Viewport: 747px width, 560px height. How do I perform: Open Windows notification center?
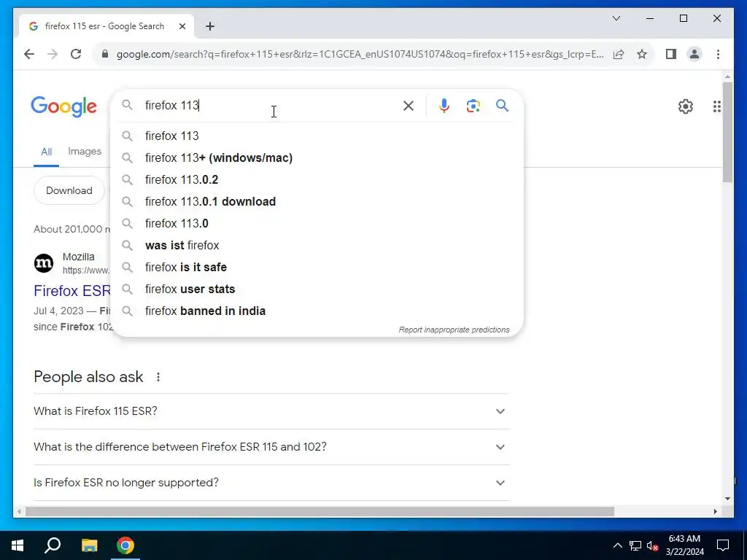(723, 545)
